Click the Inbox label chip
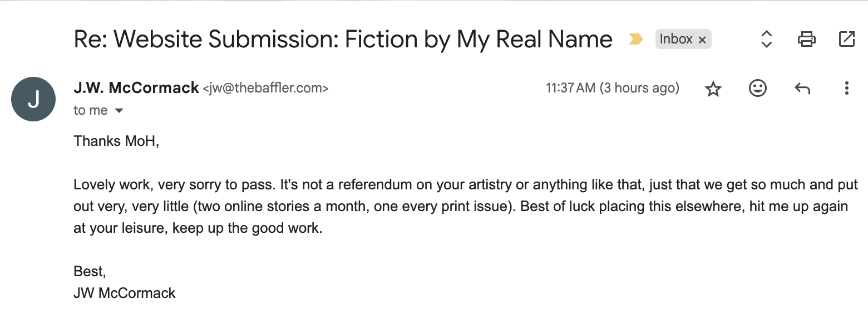The image size is (868, 313). coord(683,39)
